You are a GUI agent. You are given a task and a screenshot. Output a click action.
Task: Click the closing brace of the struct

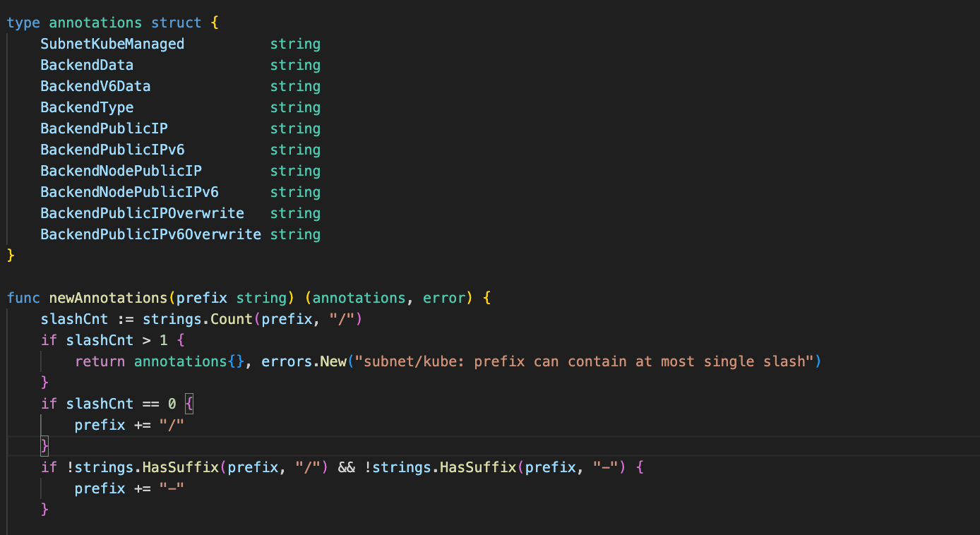click(11, 256)
